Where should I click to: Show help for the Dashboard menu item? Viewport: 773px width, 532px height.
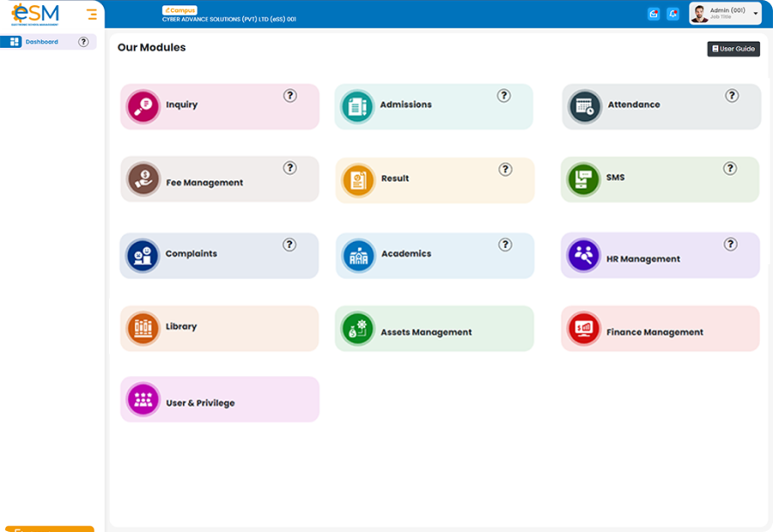(x=84, y=42)
